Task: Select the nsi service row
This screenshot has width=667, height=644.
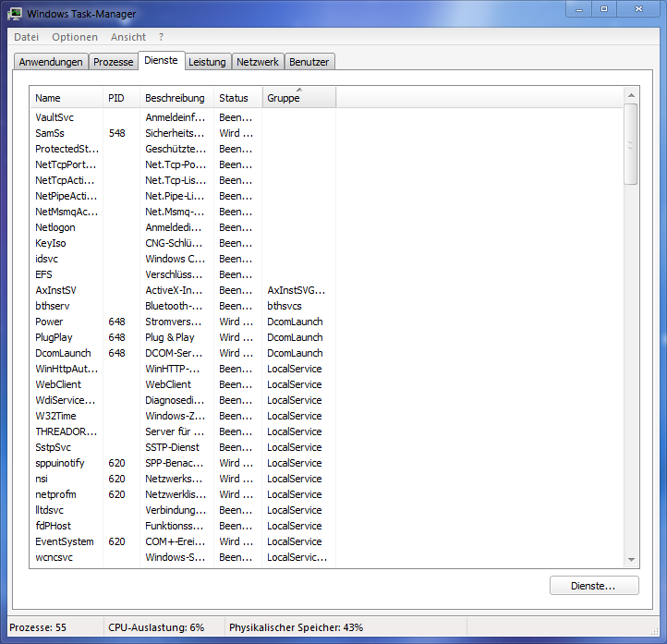Action: 183,479
